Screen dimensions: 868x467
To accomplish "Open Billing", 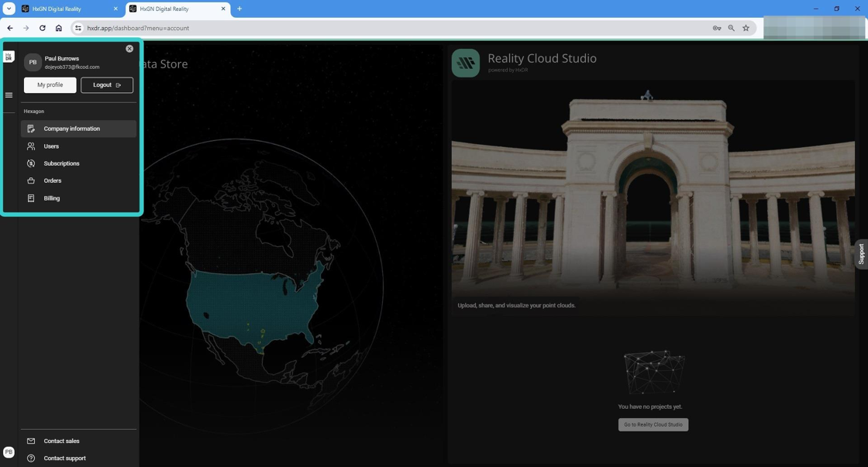I will (x=78, y=198).
